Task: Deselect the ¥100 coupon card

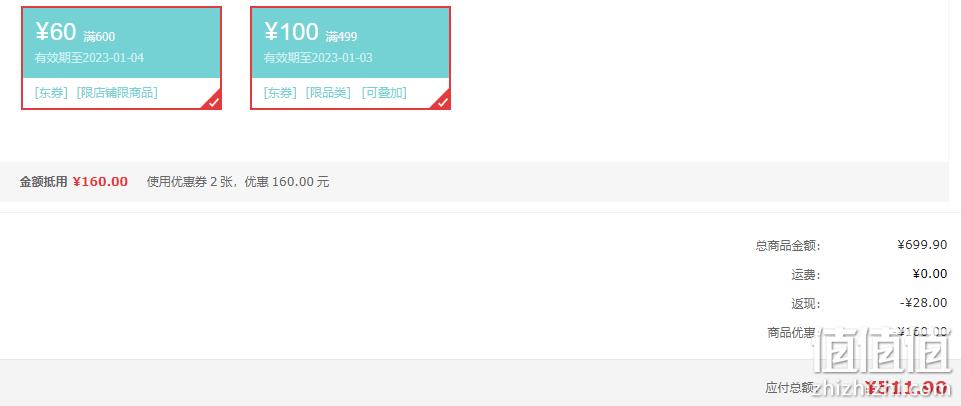Action: [351, 58]
